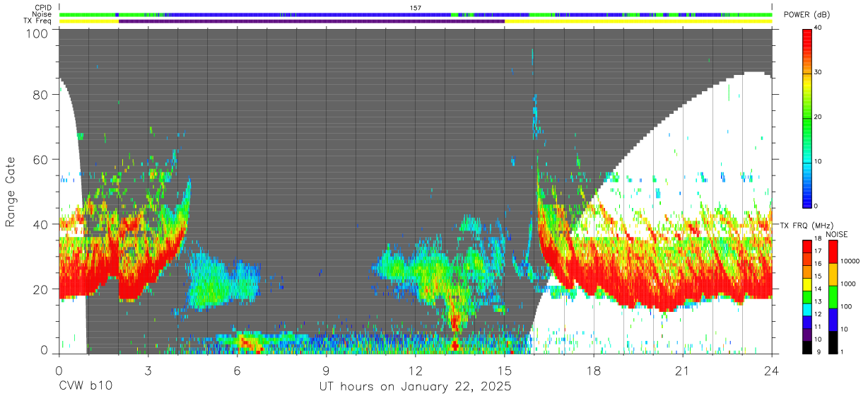Click the UT hour tick label 12
Viewport: 868px width, 401px height.
415,370
